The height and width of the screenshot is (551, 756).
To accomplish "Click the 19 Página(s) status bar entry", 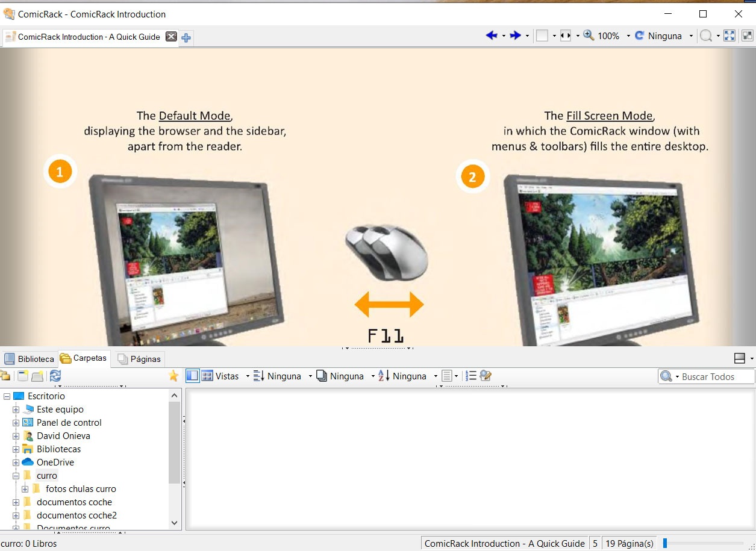I will click(629, 544).
